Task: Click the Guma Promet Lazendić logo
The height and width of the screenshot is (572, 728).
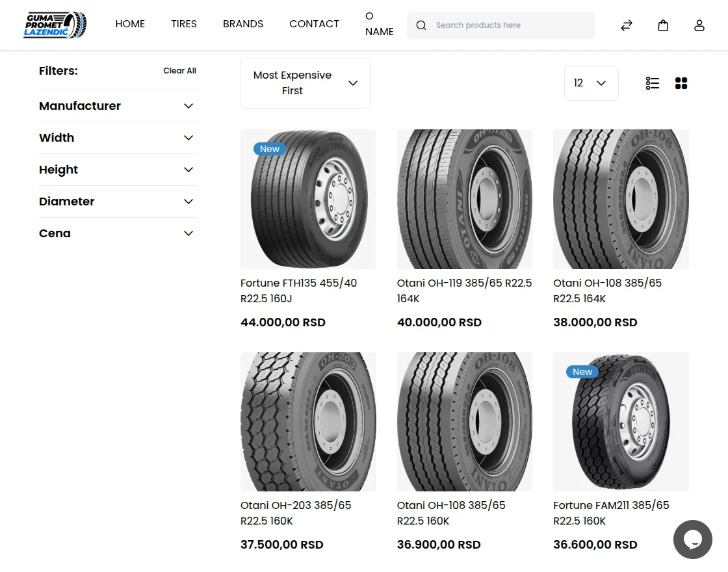Action: click(x=55, y=25)
